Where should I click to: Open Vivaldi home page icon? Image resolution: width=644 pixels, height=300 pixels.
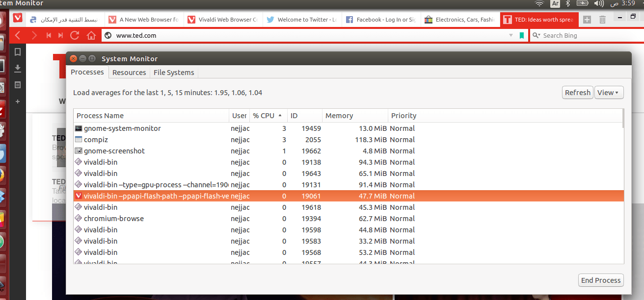click(91, 35)
